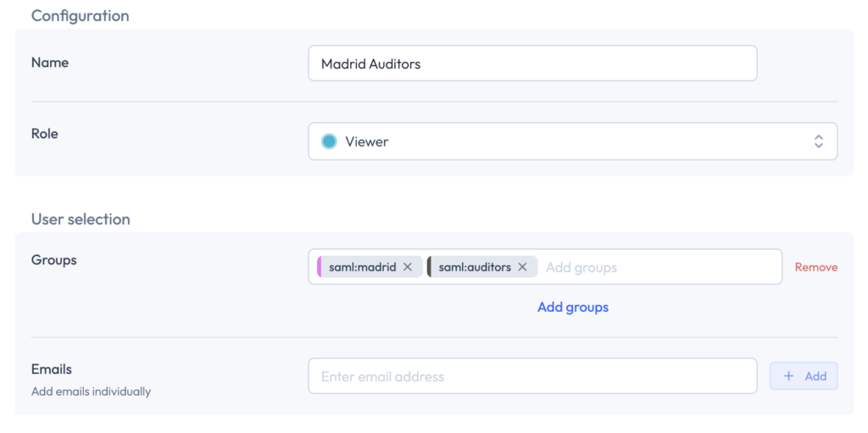868x433 pixels.
Task: Click the purple bar on saml:madrid tag
Action: [320, 267]
